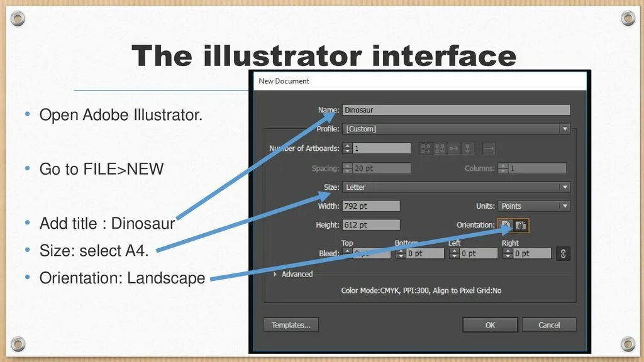Click the Left bleed stepper arrows

tap(454, 254)
